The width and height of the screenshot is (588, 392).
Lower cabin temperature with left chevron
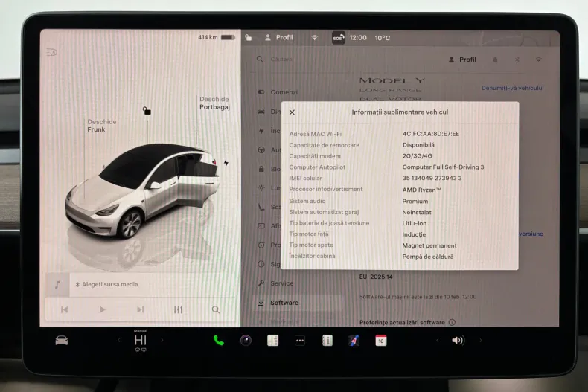(x=118, y=340)
